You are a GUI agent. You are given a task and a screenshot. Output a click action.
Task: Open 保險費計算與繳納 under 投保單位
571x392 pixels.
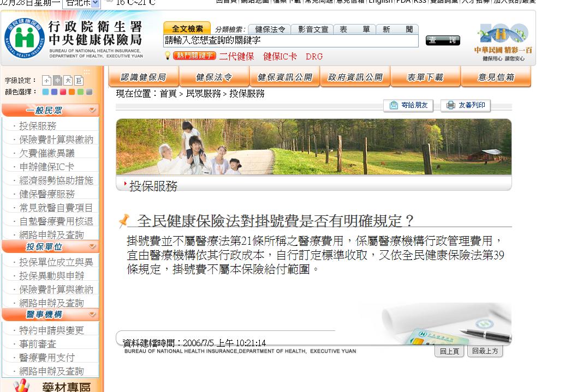click(x=56, y=290)
